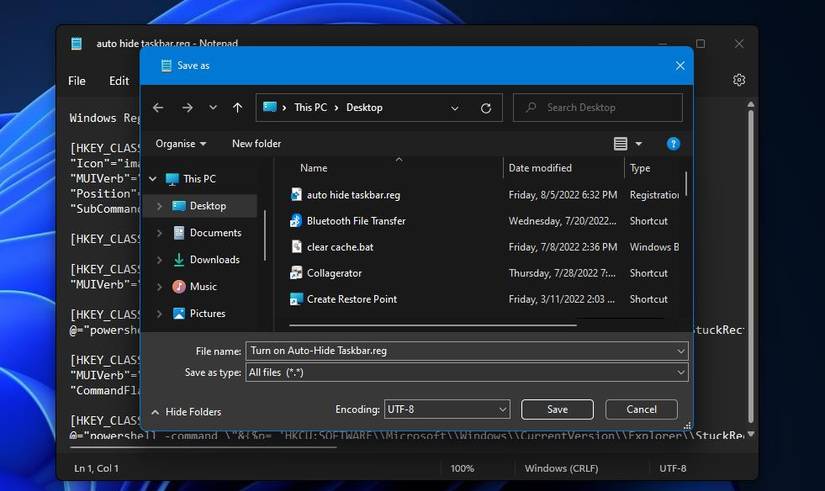Open the Save as type dropdown
The image size is (825, 491).
467,372
